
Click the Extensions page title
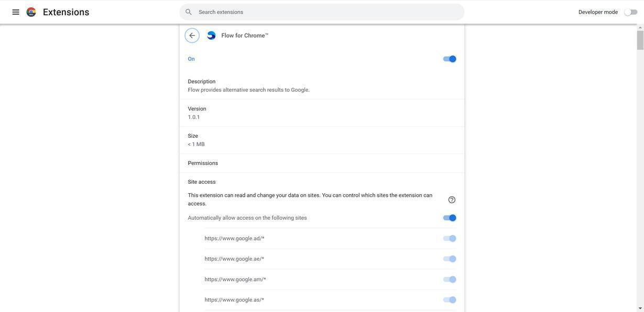pos(66,12)
